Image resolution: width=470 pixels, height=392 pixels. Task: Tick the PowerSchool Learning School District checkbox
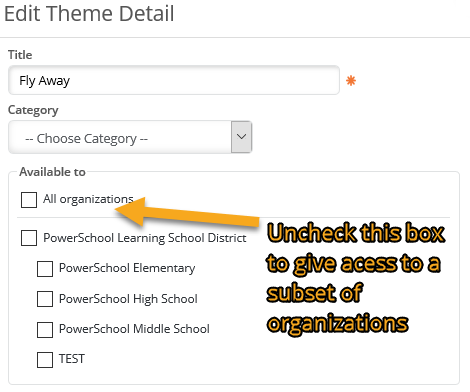[x=29, y=238]
